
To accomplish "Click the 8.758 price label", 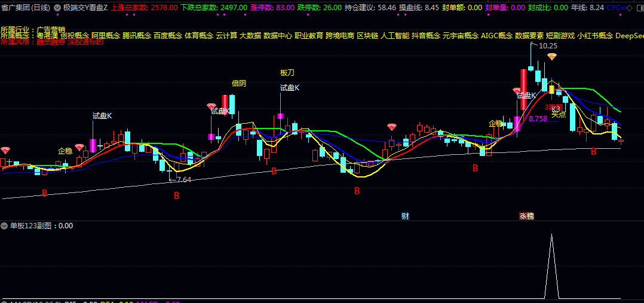I will [x=538, y=119].
